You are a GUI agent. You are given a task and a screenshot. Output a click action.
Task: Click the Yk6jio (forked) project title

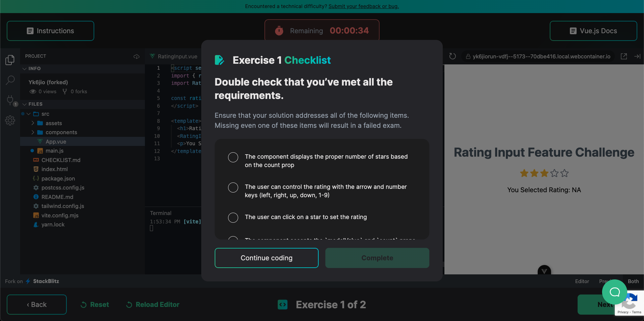point(48,82)
